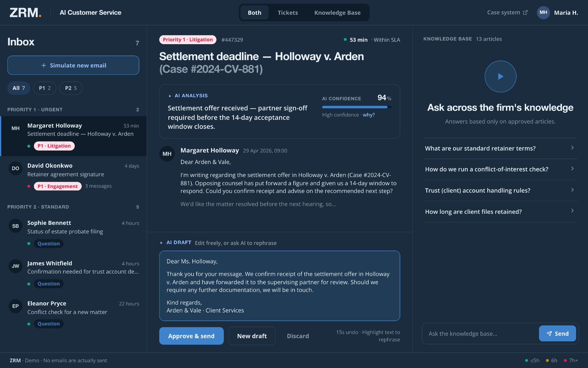
Task: Click the '3 messages' label
Action: [98, 186]
